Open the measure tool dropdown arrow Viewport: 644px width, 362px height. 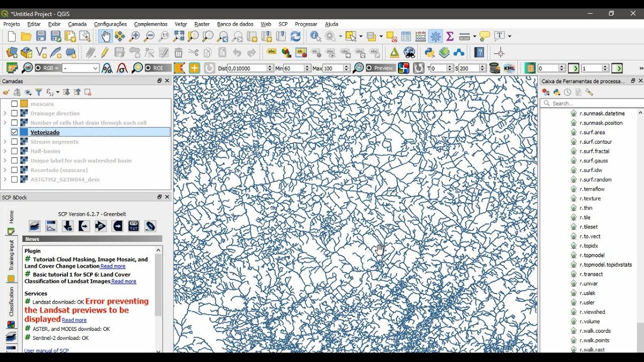[474, 36]
